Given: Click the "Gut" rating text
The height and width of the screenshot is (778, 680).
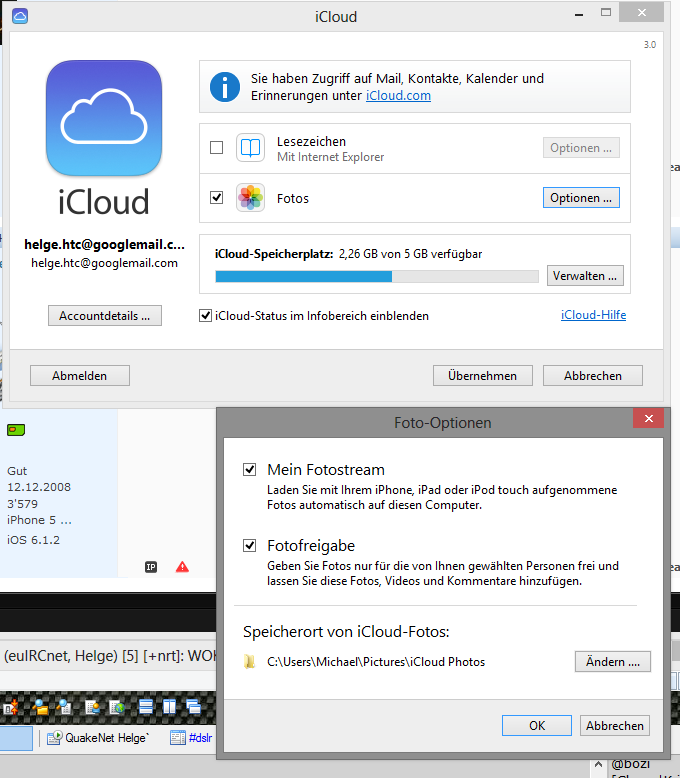Looking at the screenshot, I should [17, 471].
